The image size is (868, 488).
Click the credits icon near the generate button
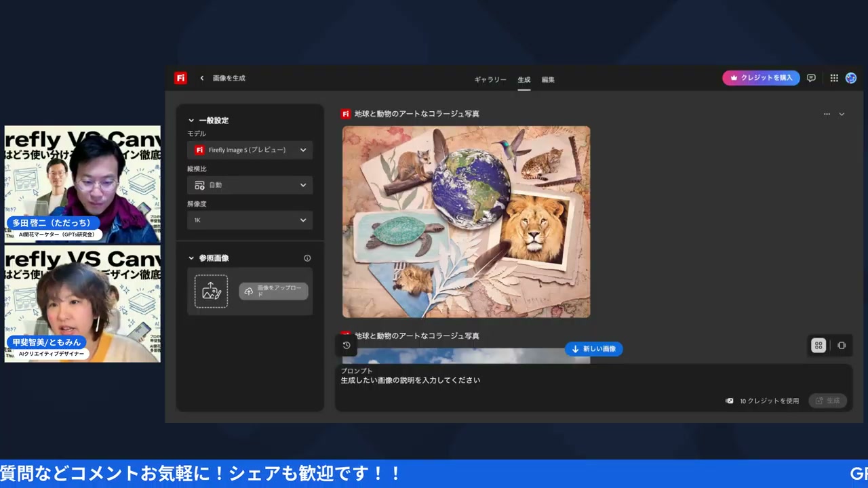tap(729, 401)
